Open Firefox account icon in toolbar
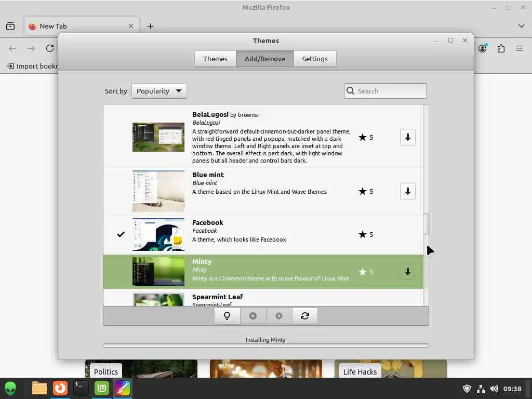The height and width of the screenshot is (399, 532). pyautogui.click(x=483, y=48)
